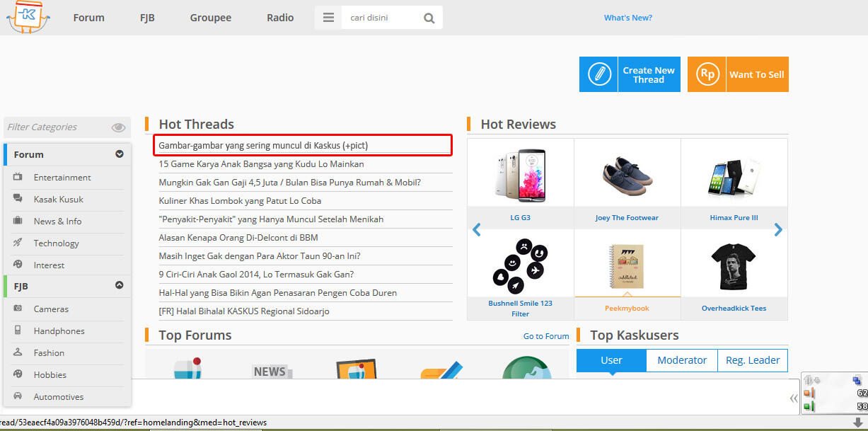Click the Fashion hanger icon
The width and height of the screenshot is (868, 431).
18,352
